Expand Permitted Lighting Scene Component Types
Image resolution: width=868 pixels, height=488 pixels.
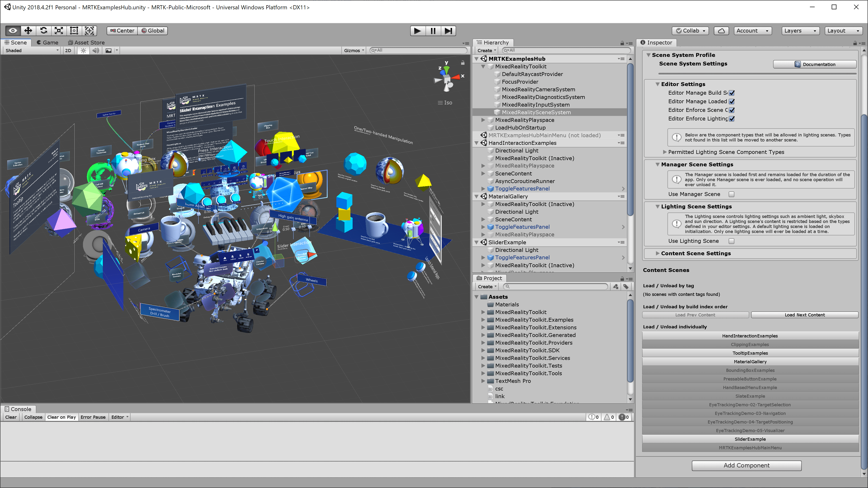point(665,152)
